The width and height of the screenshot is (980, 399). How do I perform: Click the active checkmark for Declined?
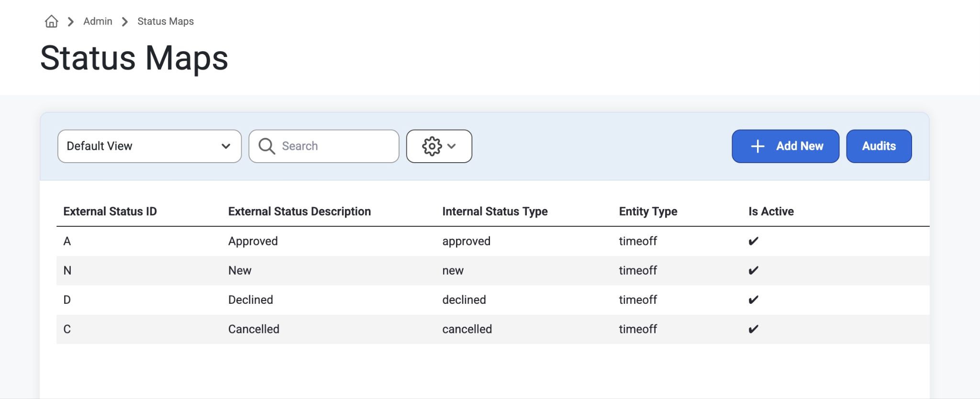(753, 300)
